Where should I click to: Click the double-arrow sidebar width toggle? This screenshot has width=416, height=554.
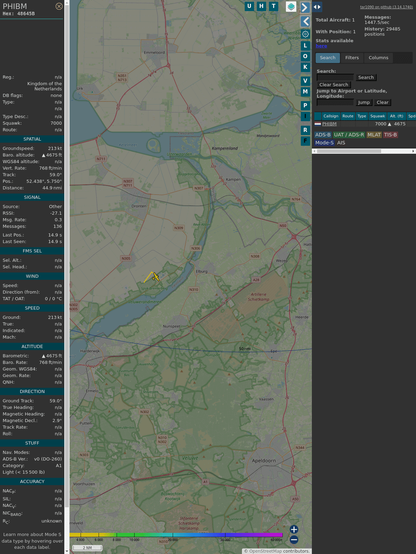tap(317, 7)
